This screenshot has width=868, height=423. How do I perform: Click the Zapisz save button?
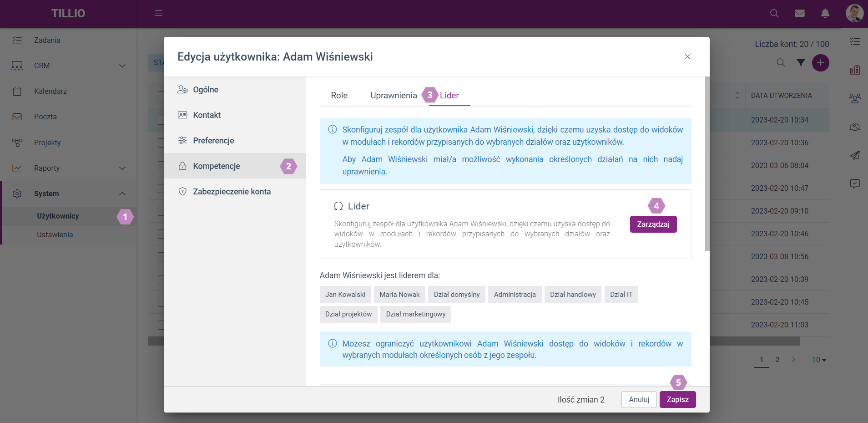[677, 399]
